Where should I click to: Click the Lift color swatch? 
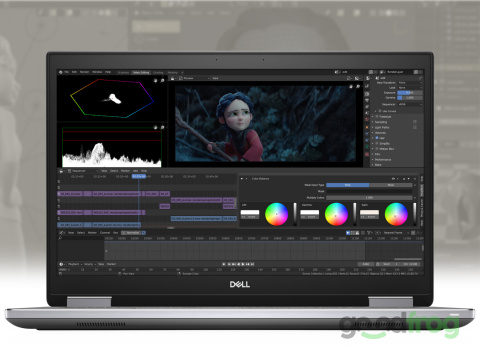click(x=250, y=212)
